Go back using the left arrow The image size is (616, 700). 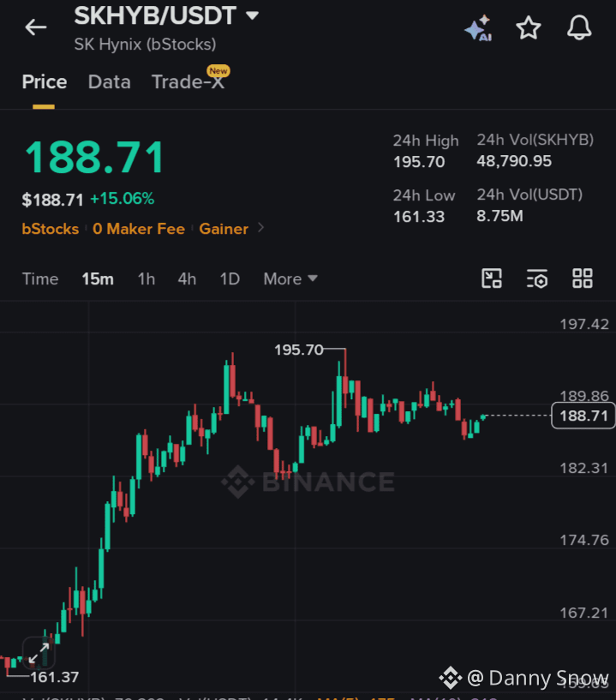36,27
